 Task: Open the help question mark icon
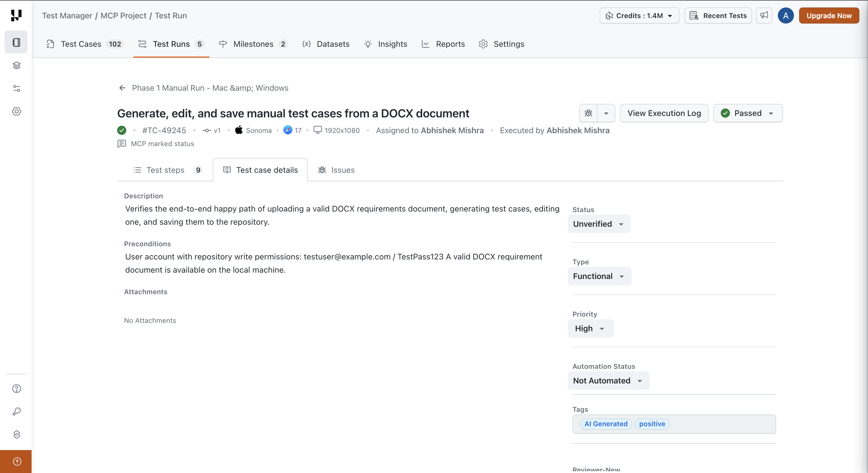(x=17, y=388)
